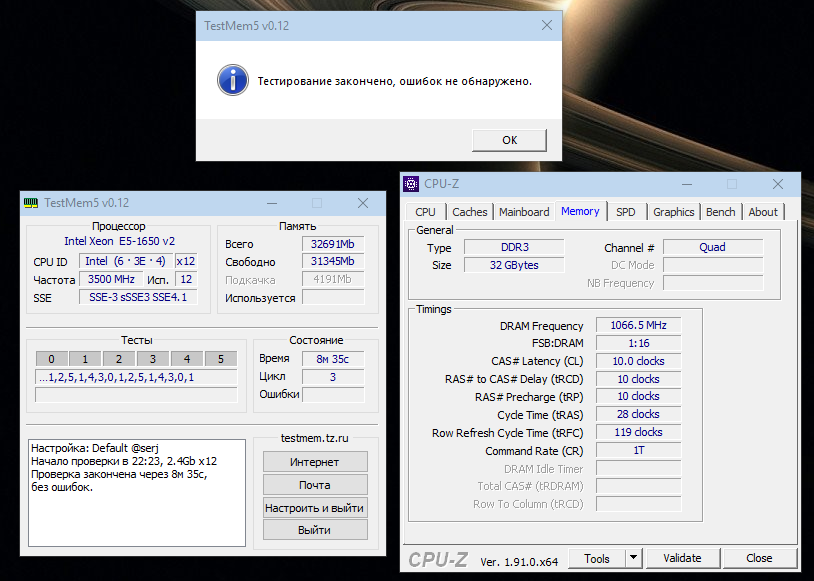Click the TestMem5 memory chip title icon
Viewport: 814px width, 581px height.
tap(31, 203)
